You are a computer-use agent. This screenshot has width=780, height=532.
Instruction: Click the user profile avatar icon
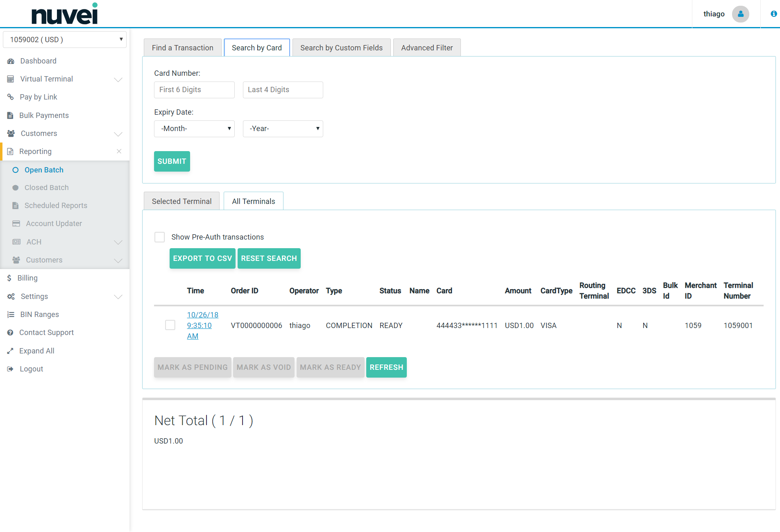tap(740, 14)
